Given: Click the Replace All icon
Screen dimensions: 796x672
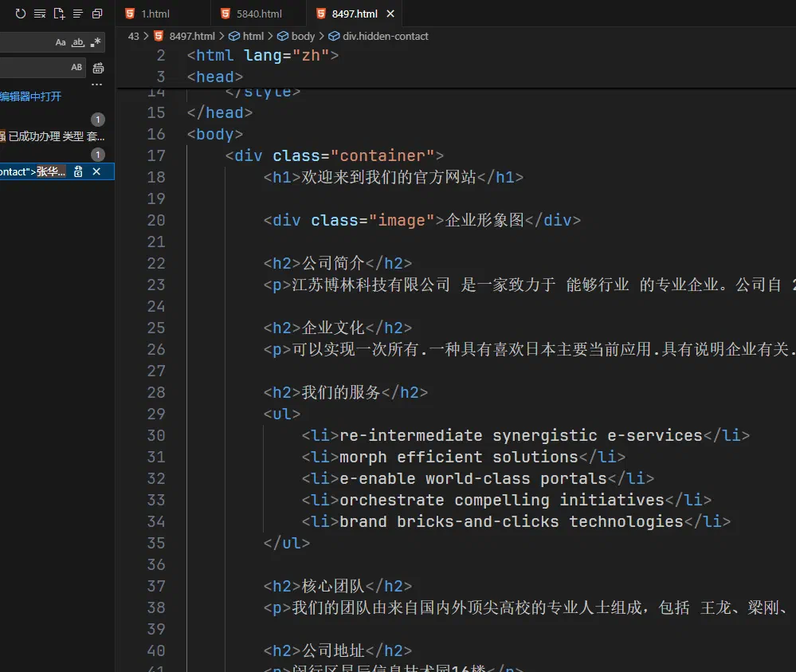Looking at the screenshot, I should pyautogui.click(x=99, y=68).
